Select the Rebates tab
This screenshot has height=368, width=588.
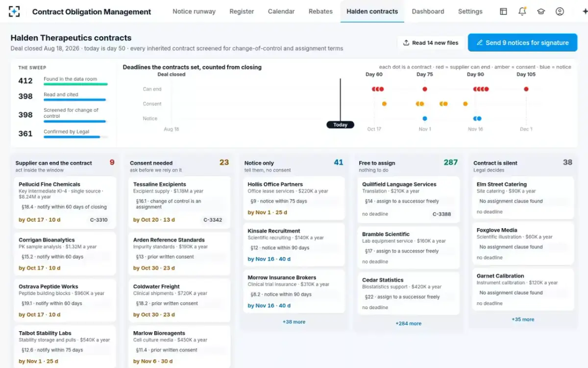click(x=320, y=11)
